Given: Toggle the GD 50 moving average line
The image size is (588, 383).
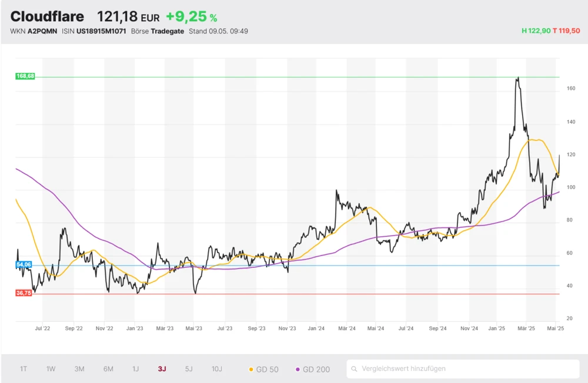Looking at the screenshot, I should click(x=263, y=369).
